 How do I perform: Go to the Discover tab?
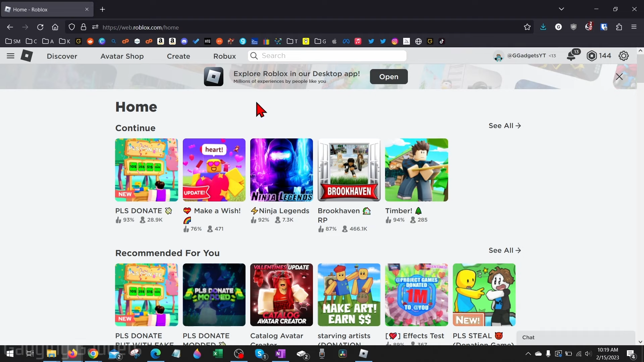click(x=62, y=56)
